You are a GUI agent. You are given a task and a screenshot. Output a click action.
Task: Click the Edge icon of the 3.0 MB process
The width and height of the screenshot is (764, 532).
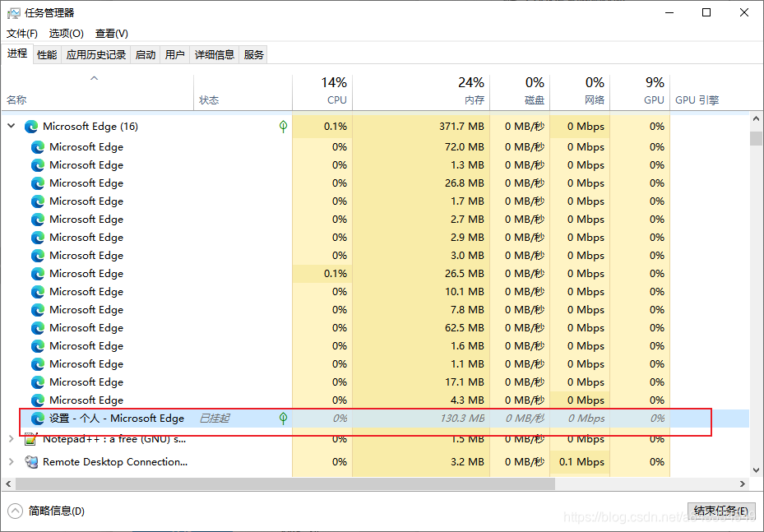(38, 255)
